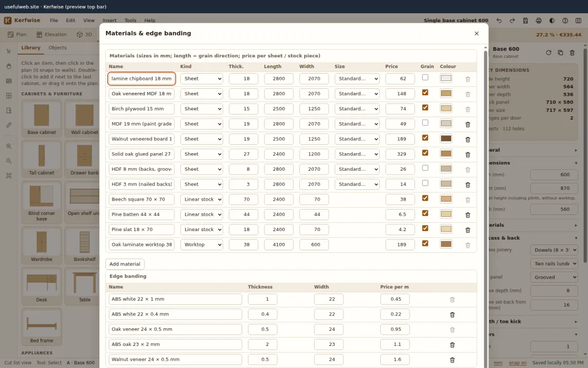Open colour swatch for Melamine chipboard

[446, 79]
